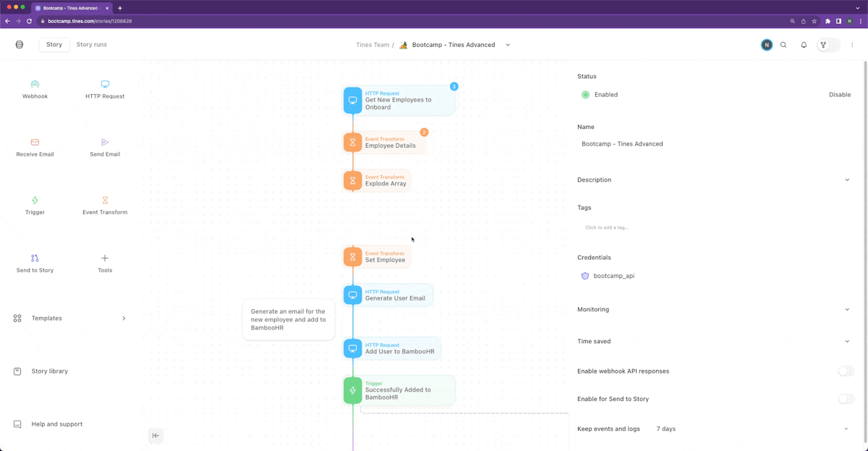Open the Tools plus icon
This screenshot has height=451, width=868.
pos(105,258)
